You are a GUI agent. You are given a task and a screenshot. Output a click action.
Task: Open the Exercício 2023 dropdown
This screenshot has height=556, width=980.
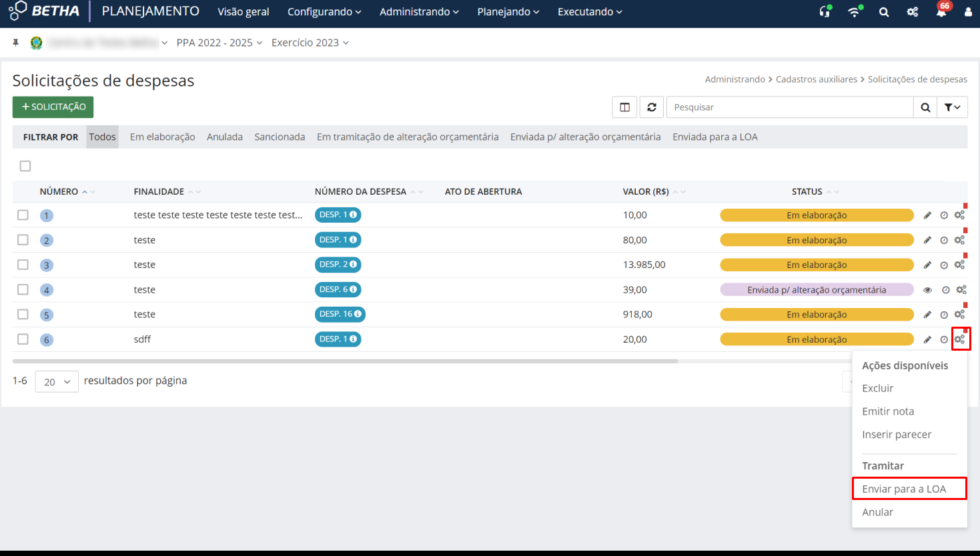(310, 43)
